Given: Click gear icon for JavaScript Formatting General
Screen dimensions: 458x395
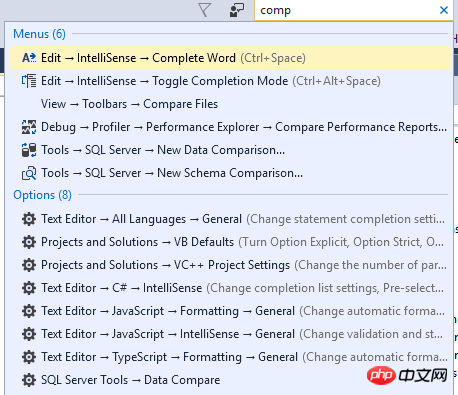Looking at the screenshot, I should coord(29,311).
